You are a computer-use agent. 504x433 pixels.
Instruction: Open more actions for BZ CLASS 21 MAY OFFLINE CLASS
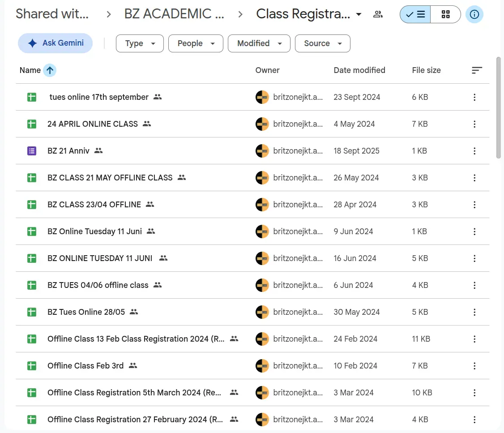[474, 178]
